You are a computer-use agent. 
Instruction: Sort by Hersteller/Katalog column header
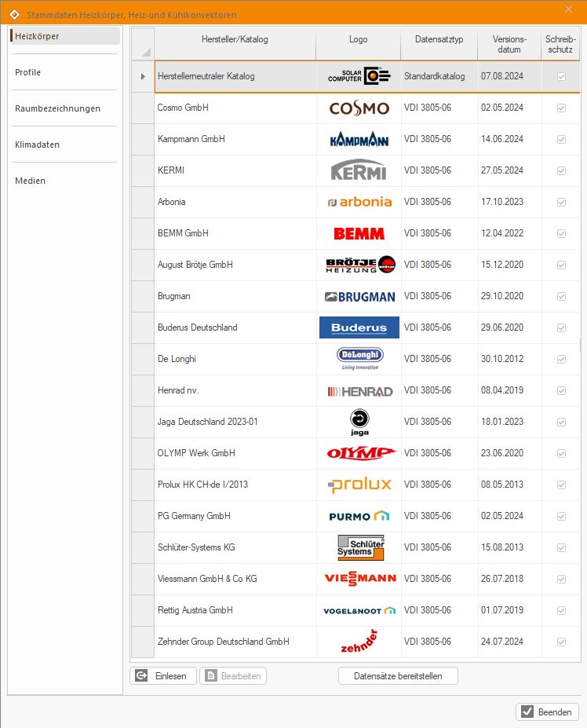[x=235, y=44]
